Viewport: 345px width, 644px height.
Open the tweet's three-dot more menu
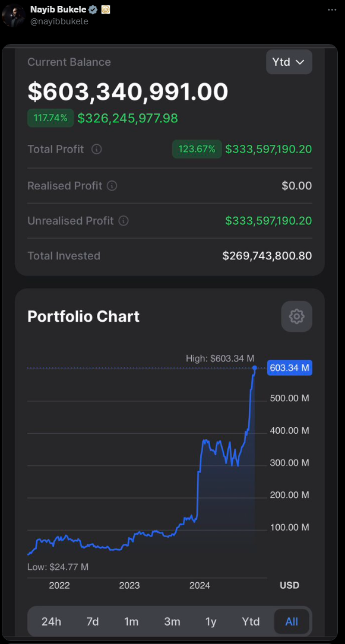332,9
